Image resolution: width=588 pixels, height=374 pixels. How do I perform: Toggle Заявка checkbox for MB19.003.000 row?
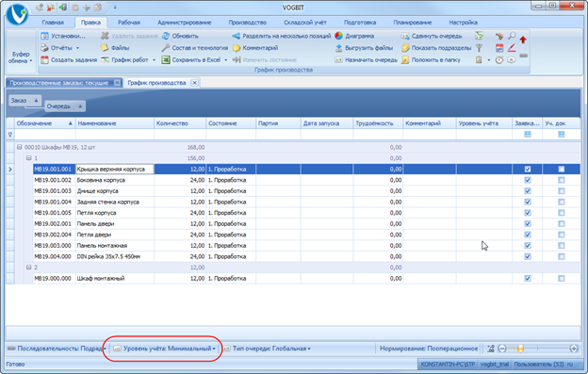[528, 246]
